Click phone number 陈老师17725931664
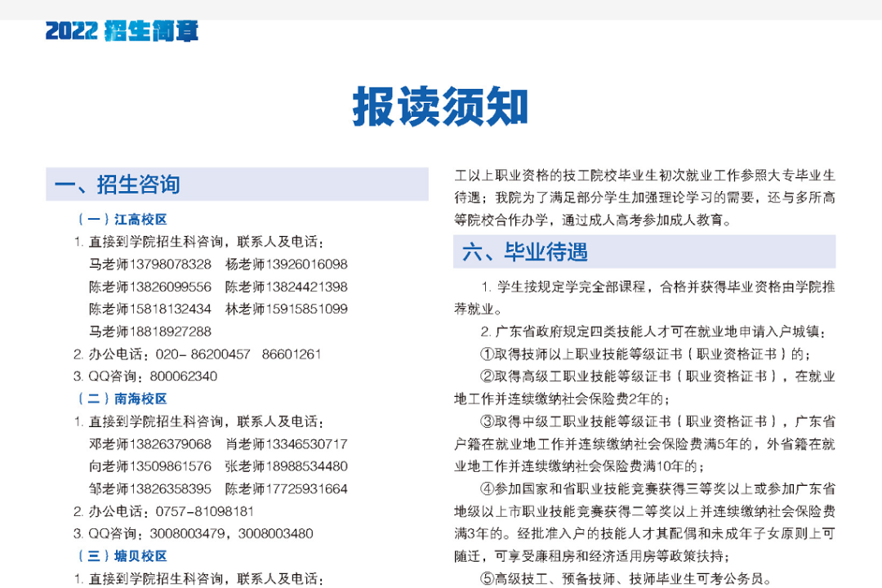This screenshot has width=882, height=588. point(287,488)
